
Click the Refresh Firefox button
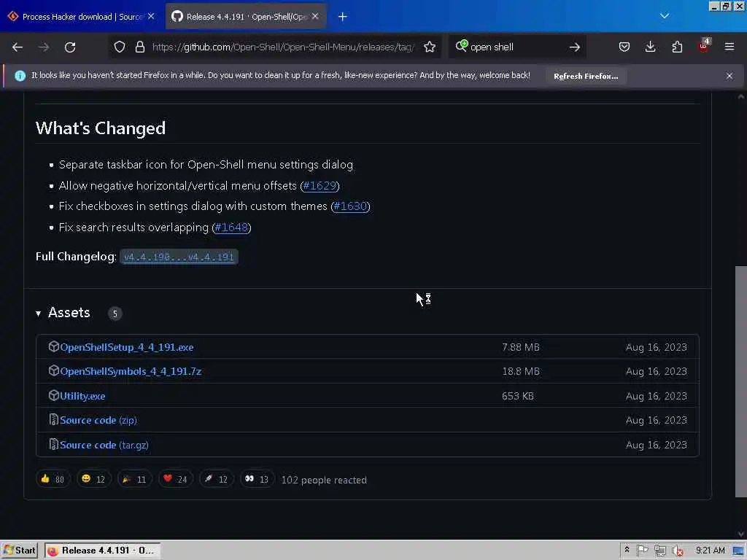tap(586, 76)
